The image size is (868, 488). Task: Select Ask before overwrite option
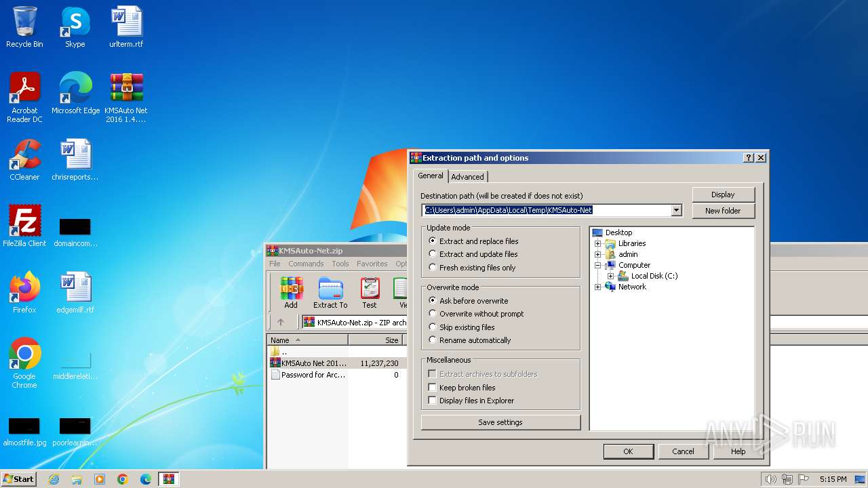click(x=468, y=301)
